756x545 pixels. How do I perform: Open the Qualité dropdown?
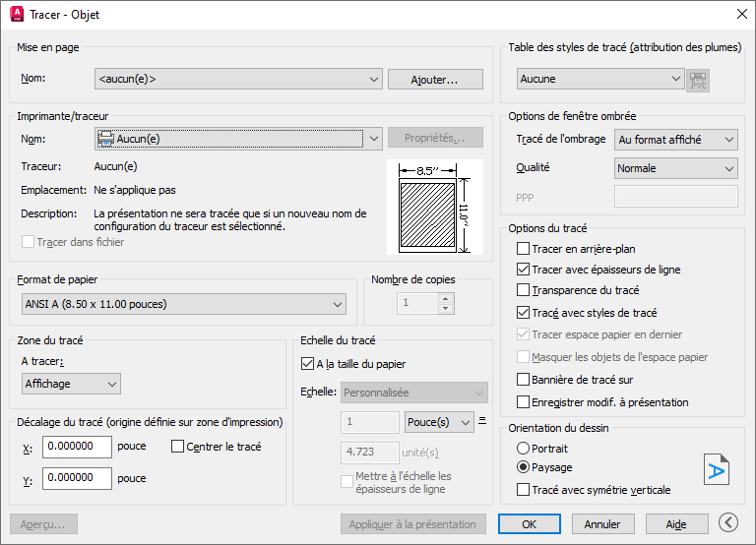[x=675, y=168]
